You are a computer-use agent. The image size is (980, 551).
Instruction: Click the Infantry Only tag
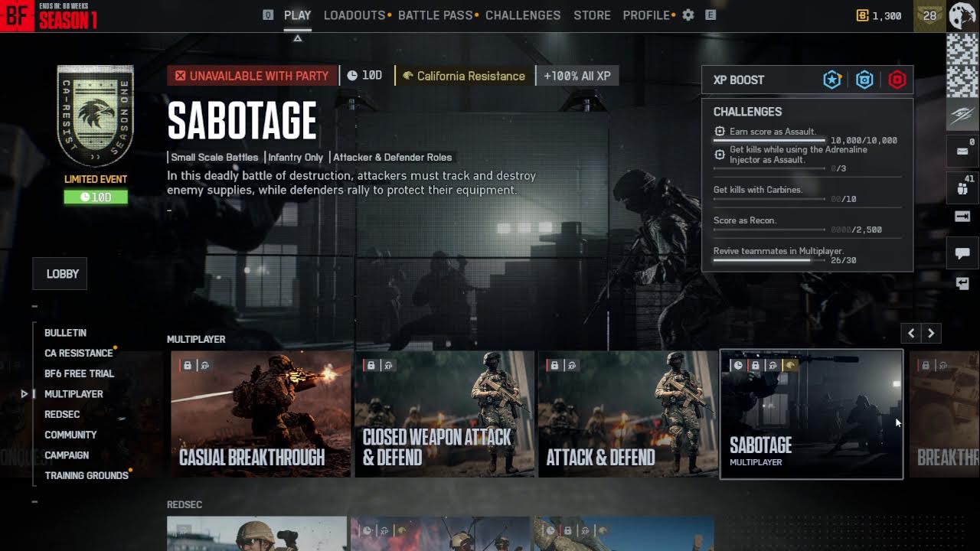296,158
